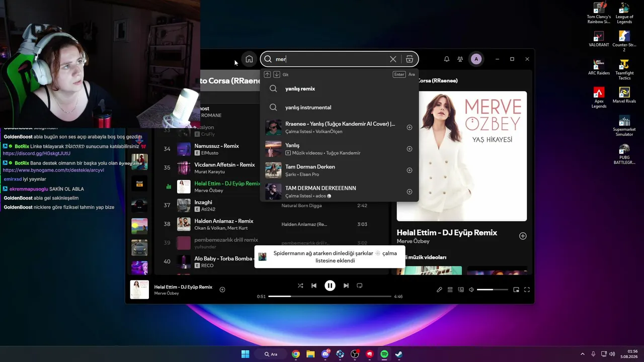Toggle repeat in the player bar

[359, 286]
